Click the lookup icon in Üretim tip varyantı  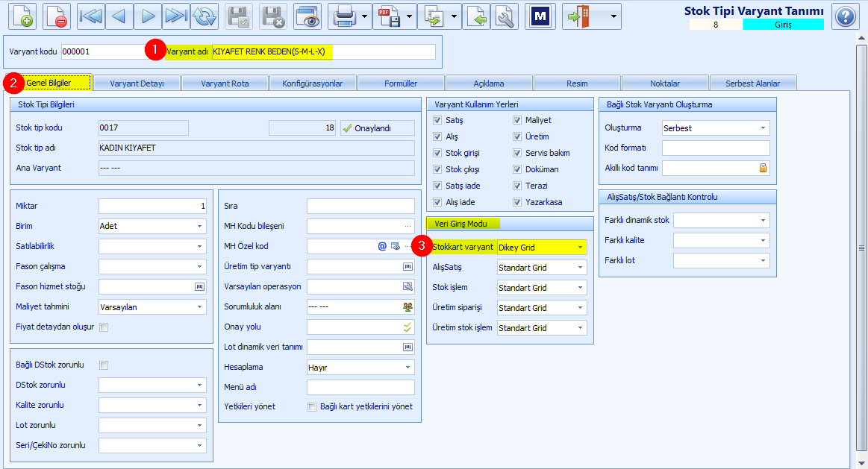tap(408, 267)
